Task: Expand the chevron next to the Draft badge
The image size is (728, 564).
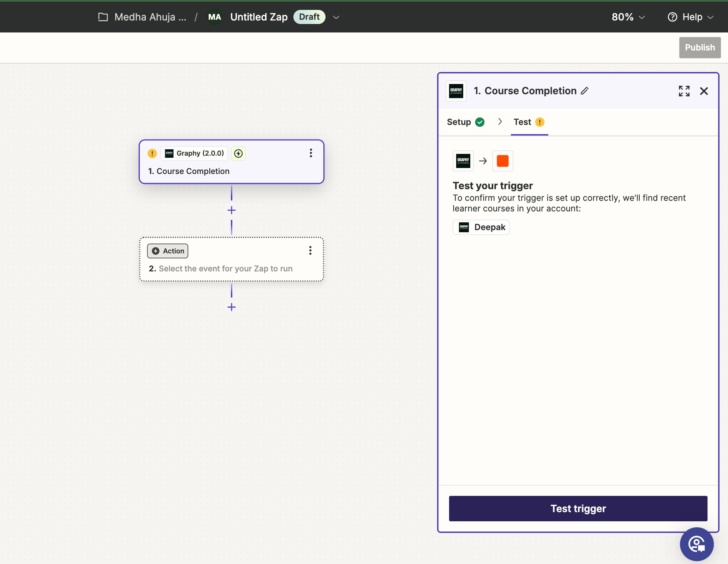Action: [336, 17]
